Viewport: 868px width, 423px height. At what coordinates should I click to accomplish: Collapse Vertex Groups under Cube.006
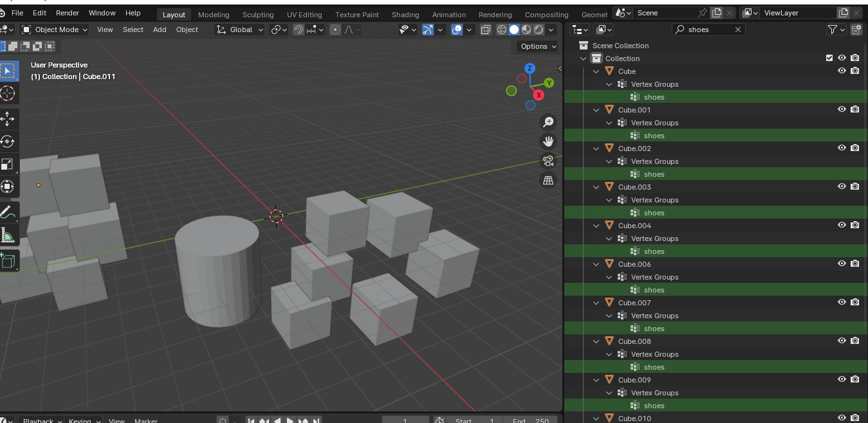point(609,277)
